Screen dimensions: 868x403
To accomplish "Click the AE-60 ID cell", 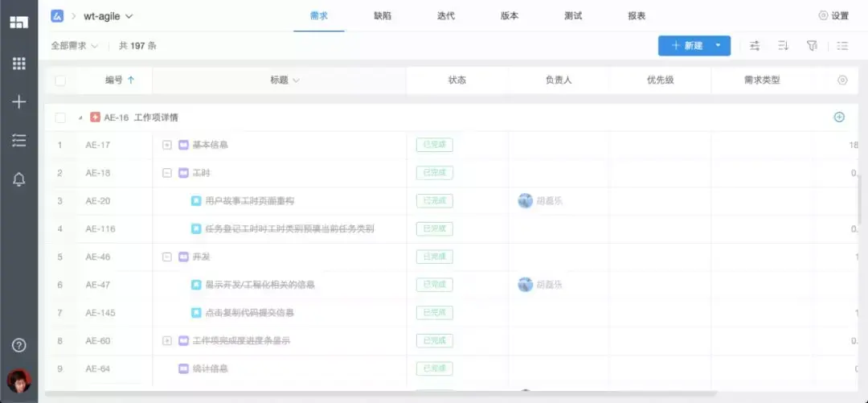I will click(98, 341).
